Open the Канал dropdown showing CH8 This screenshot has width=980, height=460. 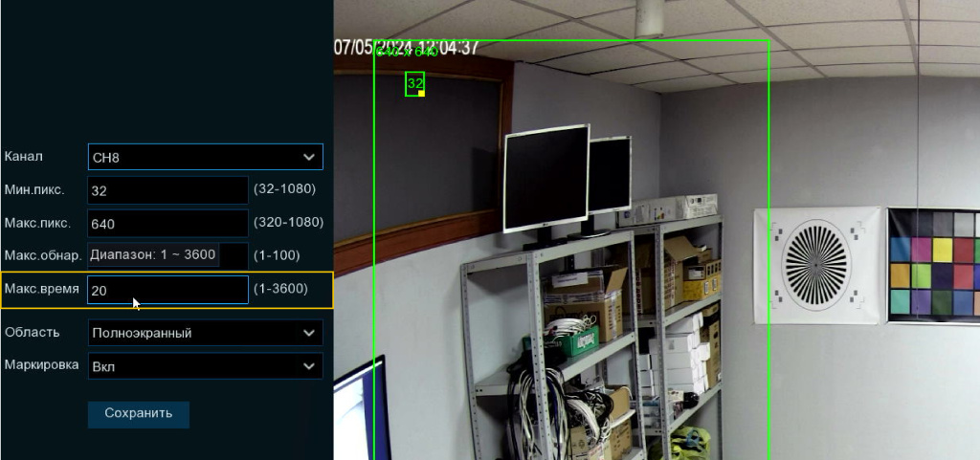point(205,157)
